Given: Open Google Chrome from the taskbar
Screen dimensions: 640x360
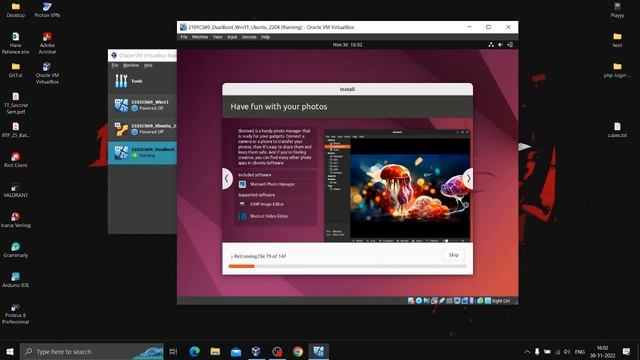Looking at the screenshot, I should [x=298, y=351].
